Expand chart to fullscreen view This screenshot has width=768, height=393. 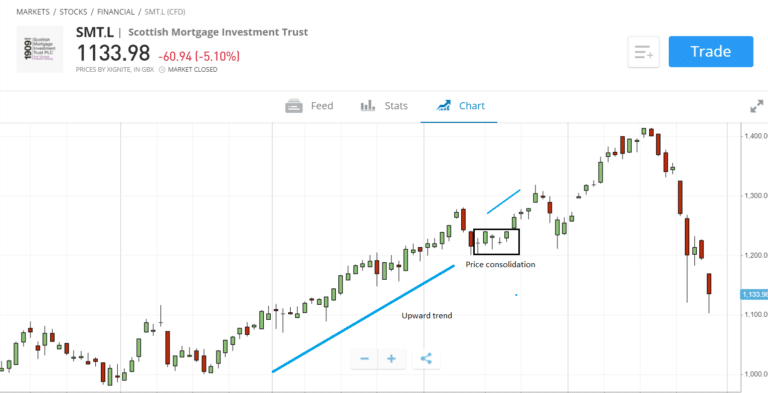tap(757, 106)
